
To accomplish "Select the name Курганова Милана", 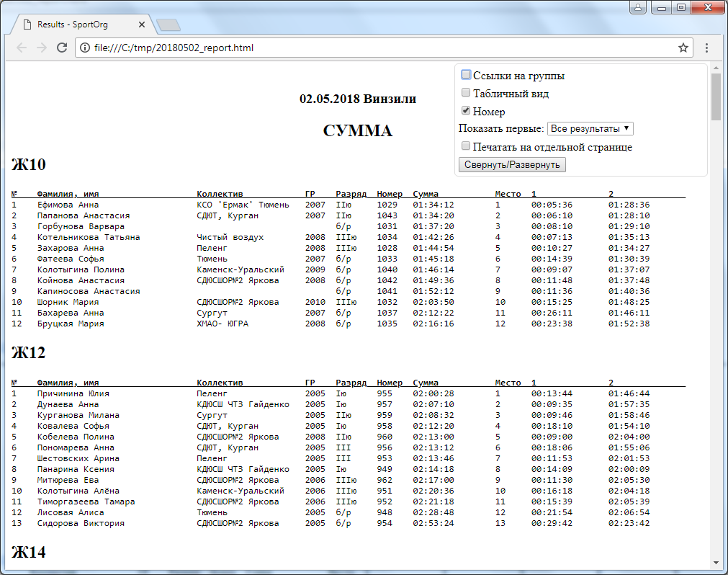I will pyautogui.click(x=78, y=415).
